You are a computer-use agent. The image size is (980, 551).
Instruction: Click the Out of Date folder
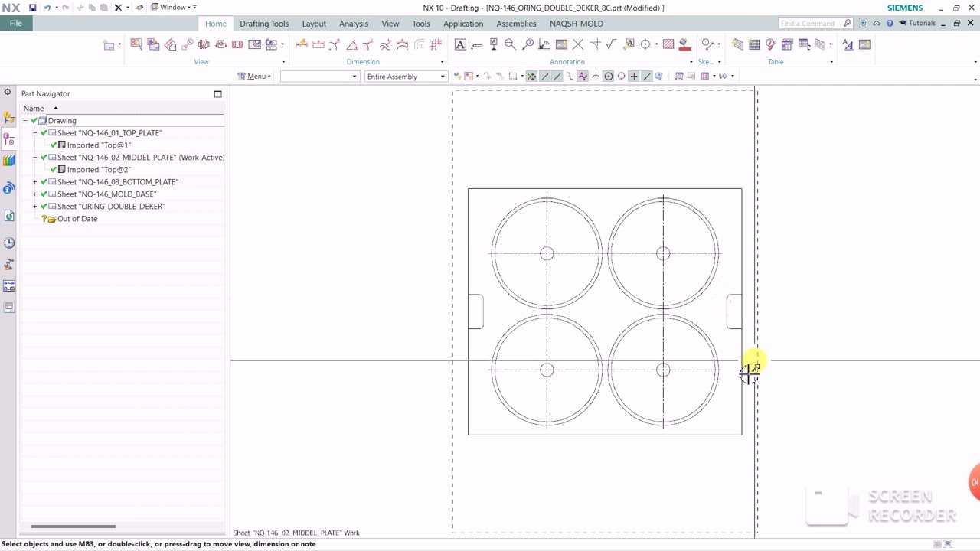(x=77, y=219)
